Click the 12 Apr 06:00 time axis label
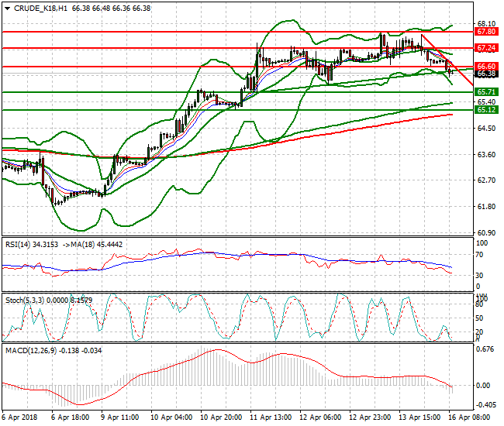The image size is (504, 426). coord(320,417)
